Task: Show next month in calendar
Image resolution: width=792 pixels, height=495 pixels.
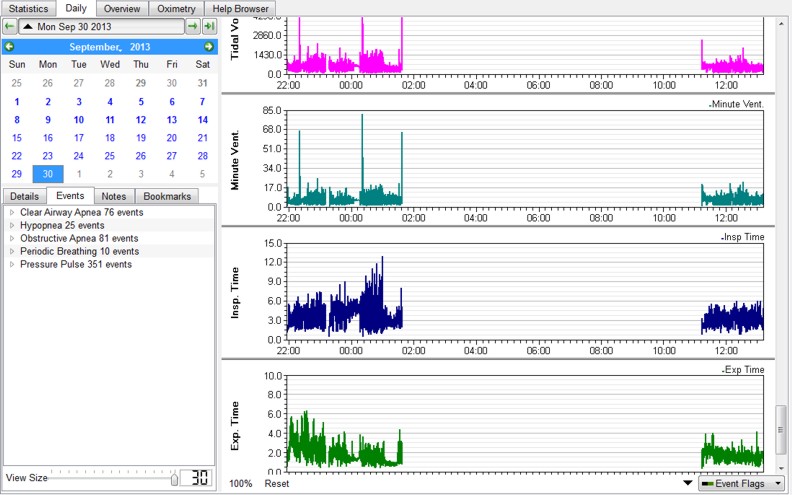Action: [x=208, y=47]
